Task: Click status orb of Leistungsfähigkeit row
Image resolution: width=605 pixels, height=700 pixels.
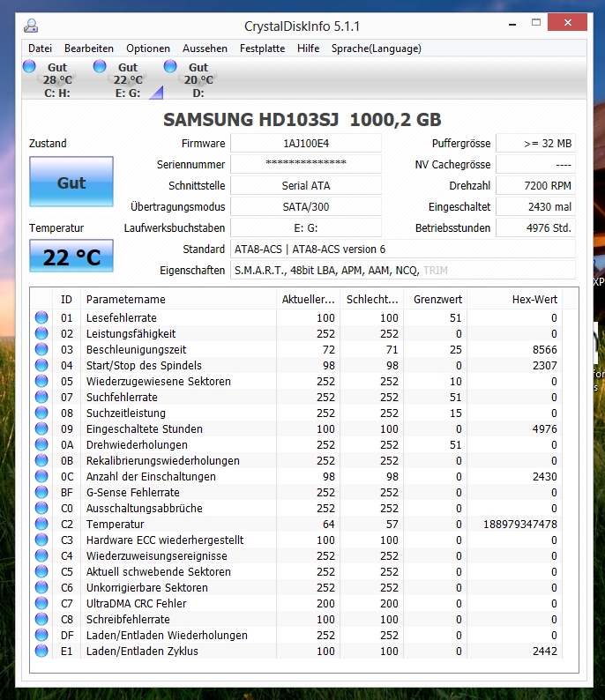Action: tap(41, 333)
